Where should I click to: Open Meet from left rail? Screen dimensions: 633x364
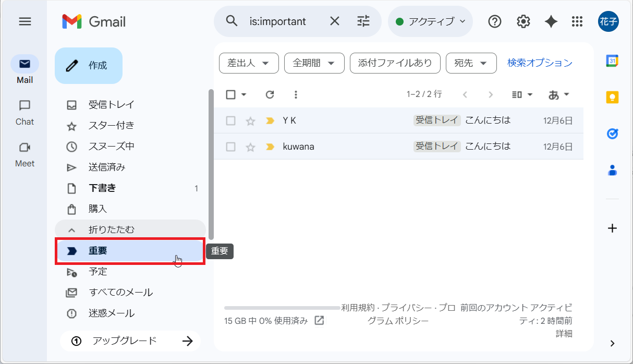[24, 154]
